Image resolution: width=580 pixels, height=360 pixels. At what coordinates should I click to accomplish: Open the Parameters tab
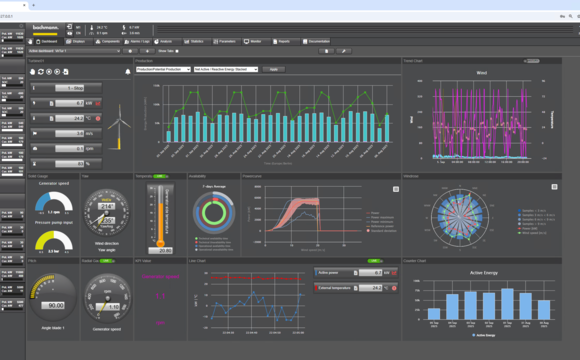[x=226, y=41]
